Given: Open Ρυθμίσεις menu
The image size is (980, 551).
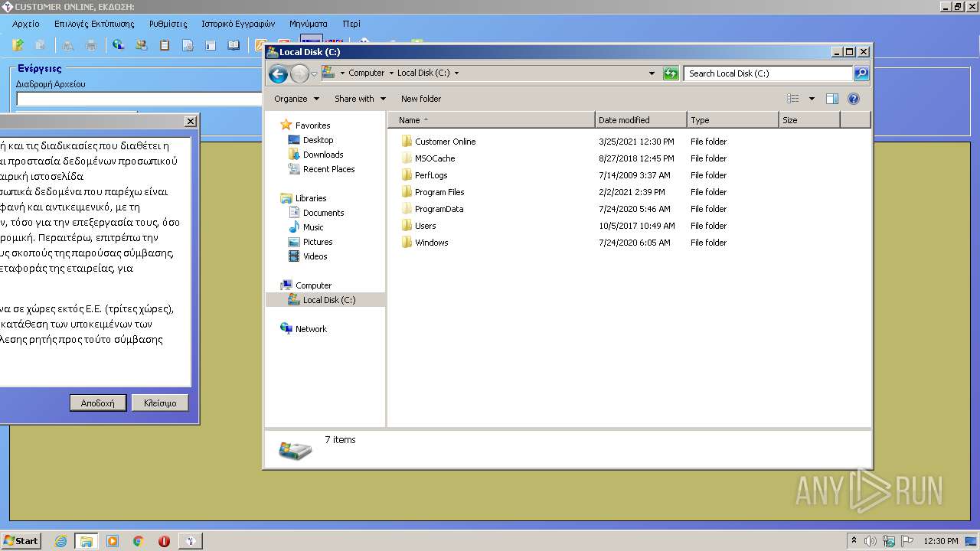Looking at the screenshot, I should [x=168, y=24].
